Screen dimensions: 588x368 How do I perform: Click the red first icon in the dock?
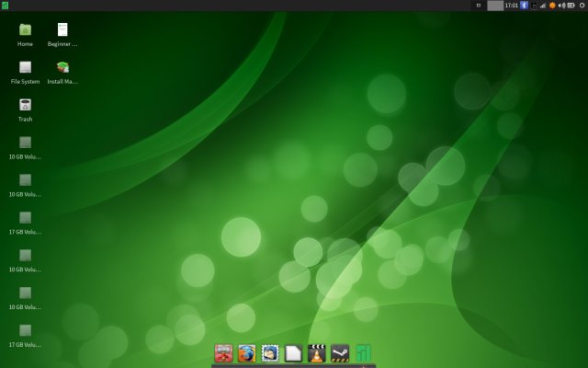(223, 353)
